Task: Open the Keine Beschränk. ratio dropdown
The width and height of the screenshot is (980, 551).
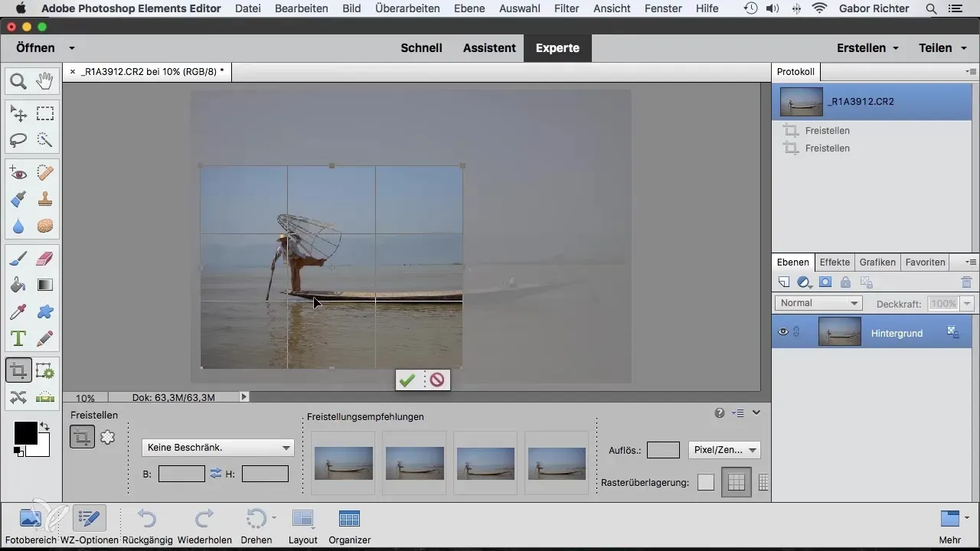Action: [218, 448]
